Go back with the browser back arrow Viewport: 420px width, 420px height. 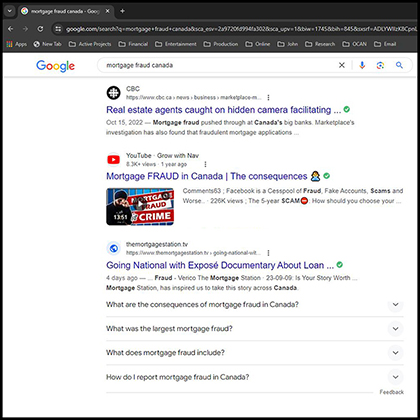[x=11, y=29]
